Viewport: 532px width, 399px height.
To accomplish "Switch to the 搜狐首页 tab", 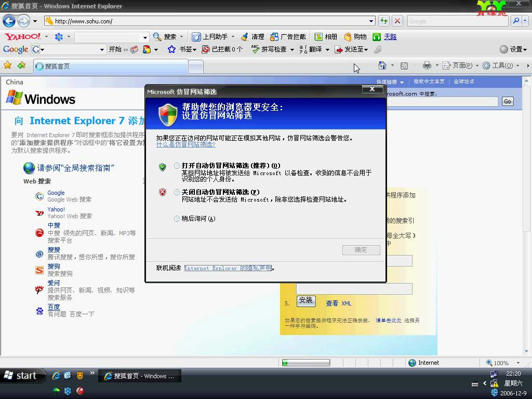I will 111,66.
